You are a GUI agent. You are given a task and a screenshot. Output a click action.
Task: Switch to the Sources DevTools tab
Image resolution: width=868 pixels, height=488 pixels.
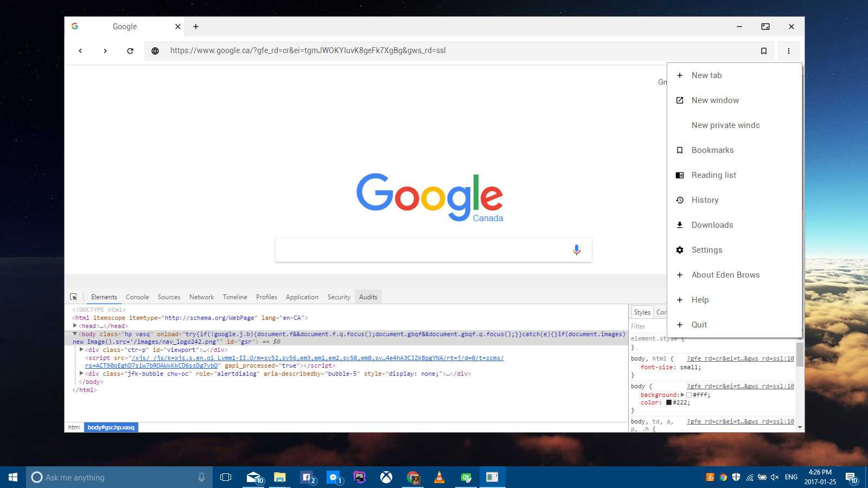[x=169, y=297]
